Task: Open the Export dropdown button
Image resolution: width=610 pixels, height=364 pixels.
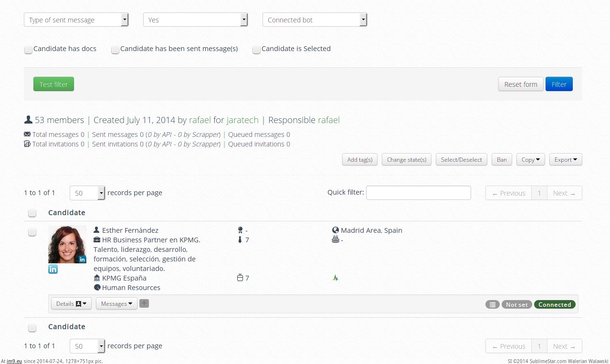Action: (566, 159)
